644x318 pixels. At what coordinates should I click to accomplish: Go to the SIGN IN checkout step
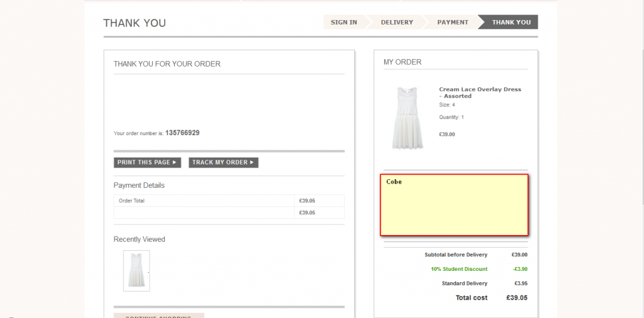coord(343,23)
